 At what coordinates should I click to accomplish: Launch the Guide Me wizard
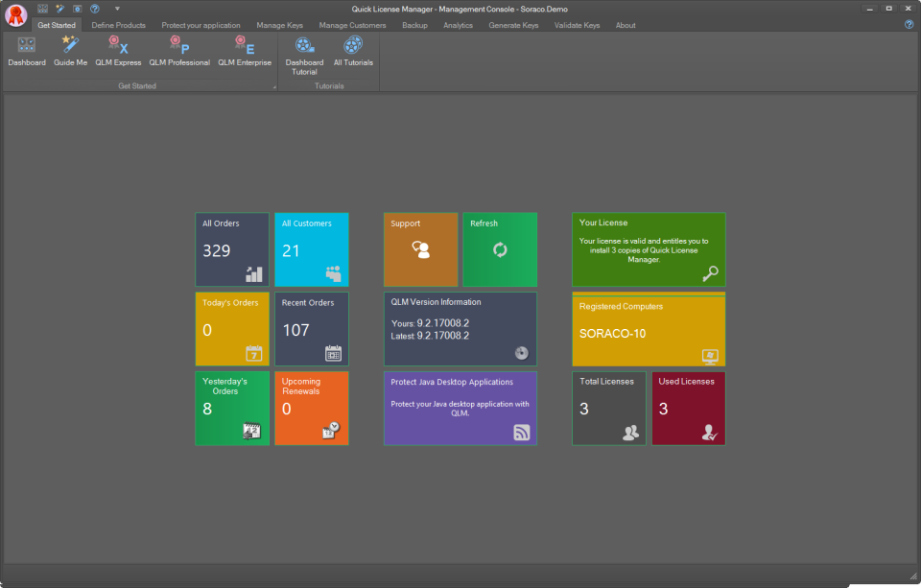[70, 51]
